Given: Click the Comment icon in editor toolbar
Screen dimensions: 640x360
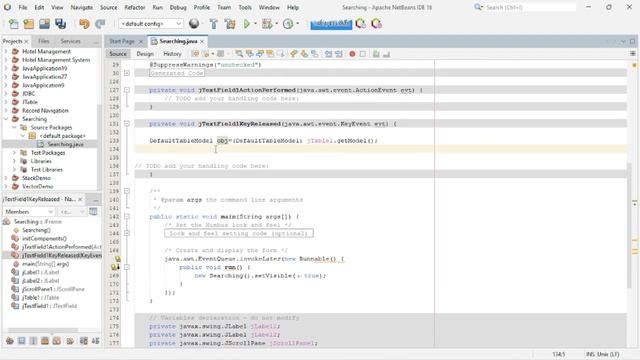Looking at the screenshot, I should point(376,54).
